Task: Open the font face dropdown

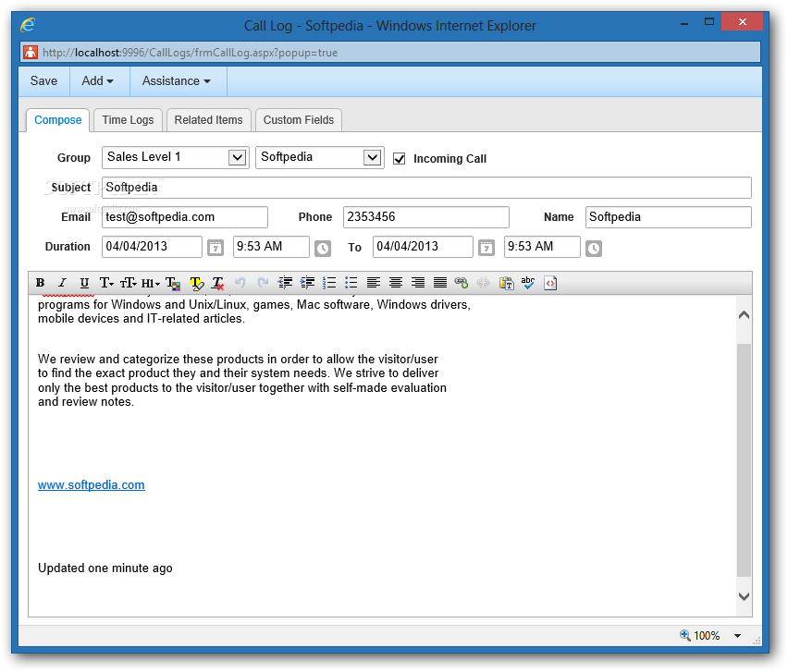Action: click(x=106, y=283)
